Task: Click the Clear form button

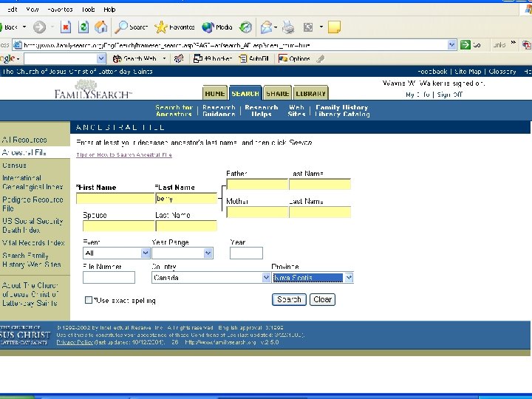Action: tap(322, 299)
